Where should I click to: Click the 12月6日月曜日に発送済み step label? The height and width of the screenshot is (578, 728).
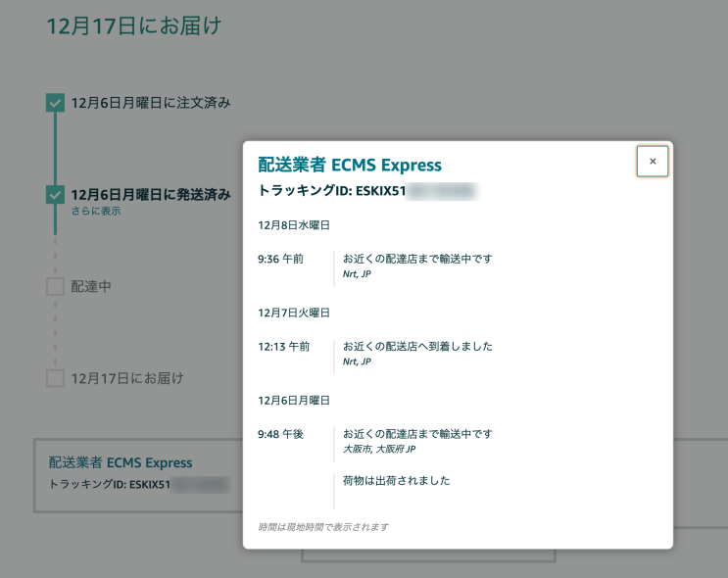coord(151,194)
